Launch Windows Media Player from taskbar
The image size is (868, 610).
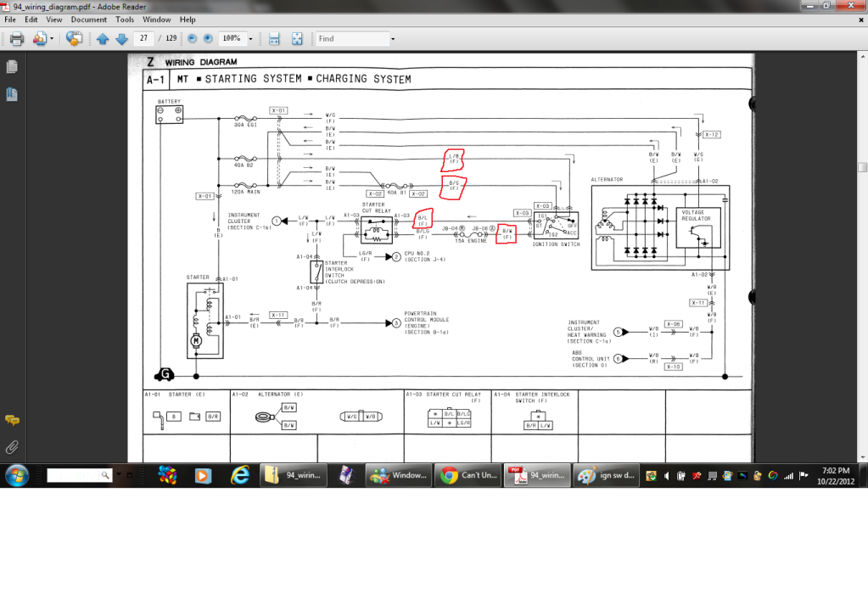click(x=203, y=475)
